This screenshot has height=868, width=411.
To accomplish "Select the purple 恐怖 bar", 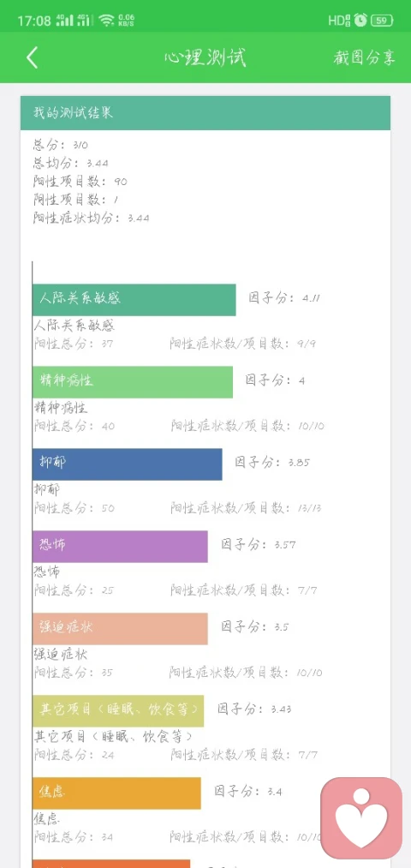I will 120,547.
